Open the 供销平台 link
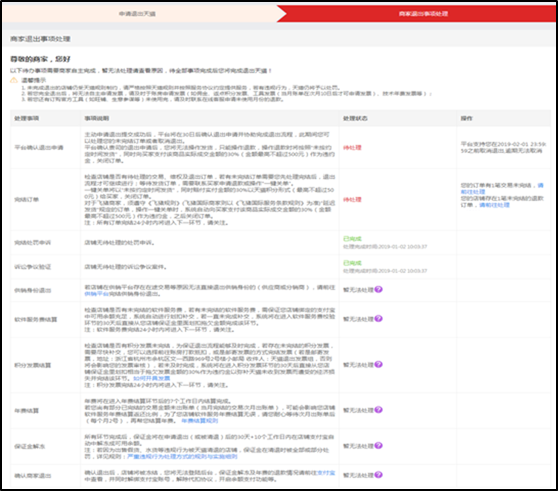Image resolution: width=558 pixels, height=491 pixels. [96, 294]
